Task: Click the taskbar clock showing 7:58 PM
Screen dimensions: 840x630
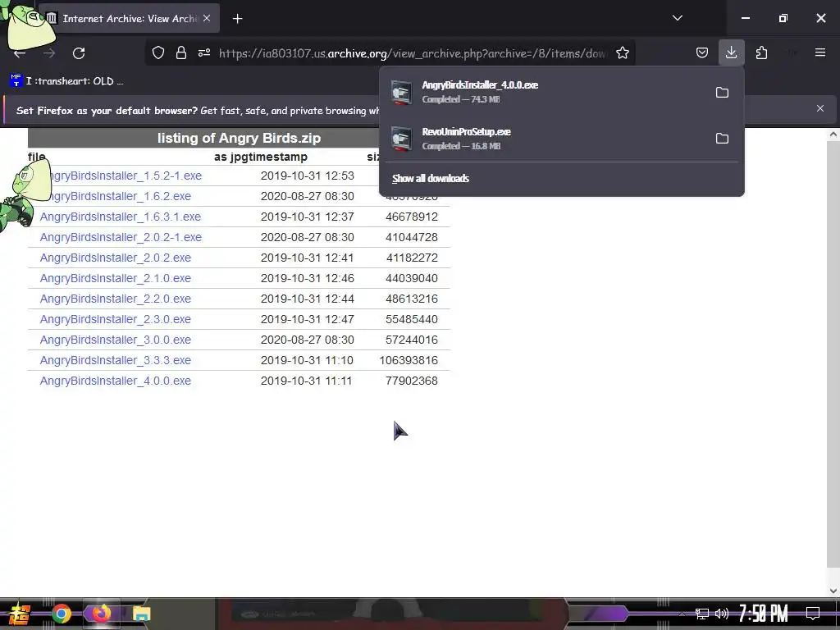Action: click(763, 613)
